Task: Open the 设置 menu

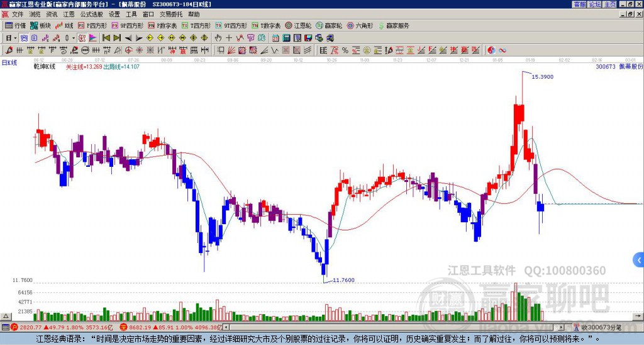Action: point(114,14)
